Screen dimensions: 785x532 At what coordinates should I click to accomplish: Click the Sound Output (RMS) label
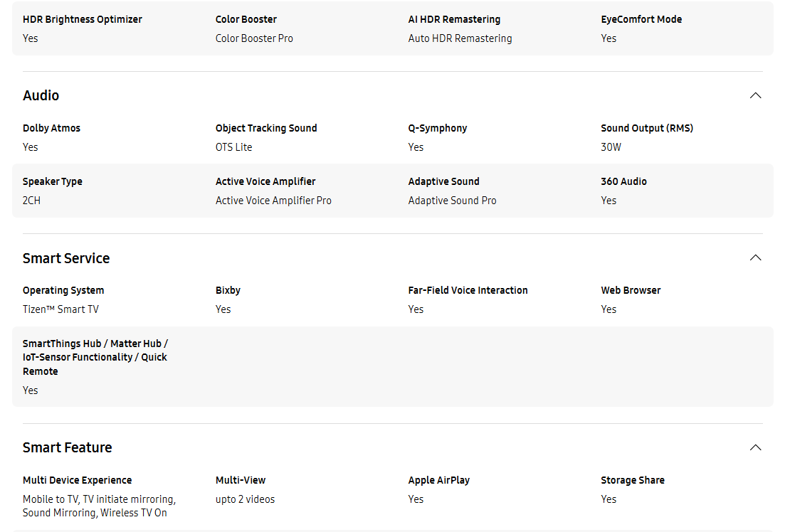coord(647,128)
